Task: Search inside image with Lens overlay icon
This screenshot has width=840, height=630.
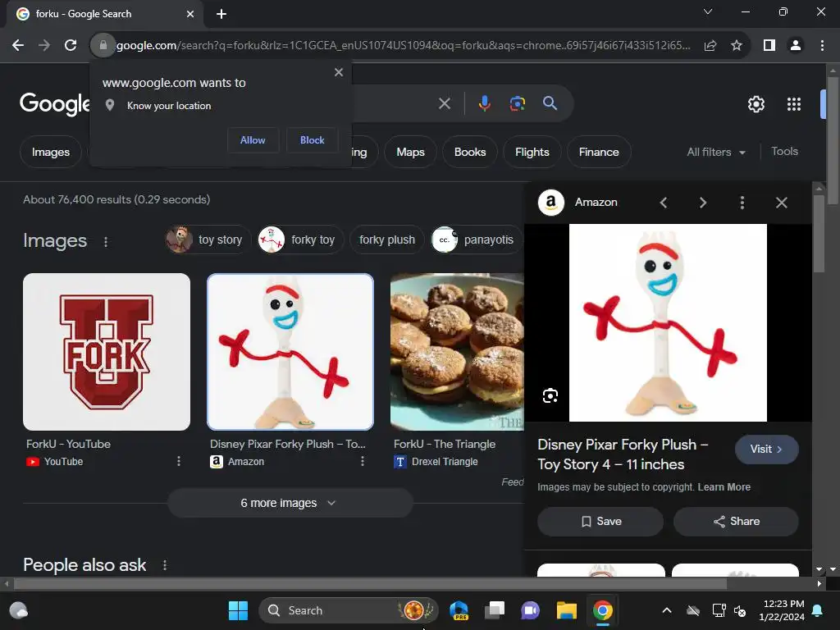Action: click(550, 396)
